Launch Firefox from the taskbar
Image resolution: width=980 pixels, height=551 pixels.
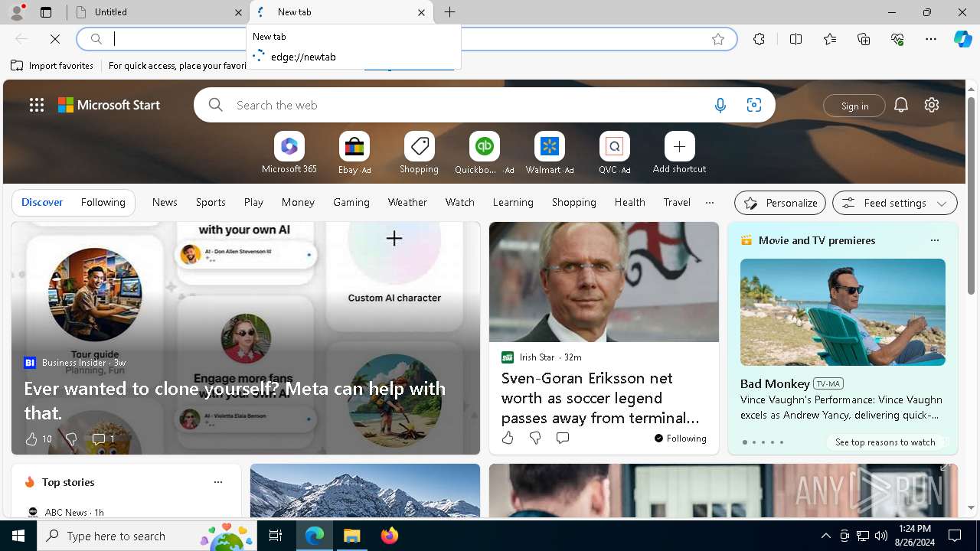pyautogui.click(x=390, y=536)
